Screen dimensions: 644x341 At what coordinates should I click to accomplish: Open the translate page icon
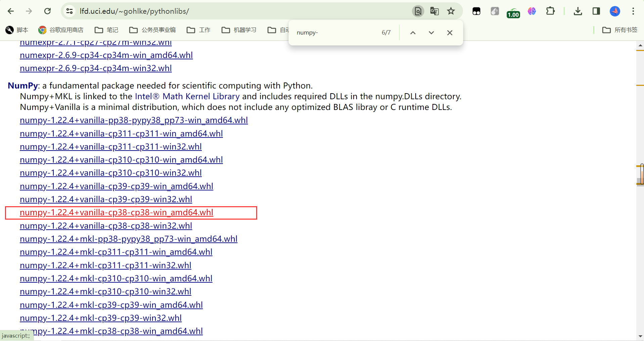[434, 11]
